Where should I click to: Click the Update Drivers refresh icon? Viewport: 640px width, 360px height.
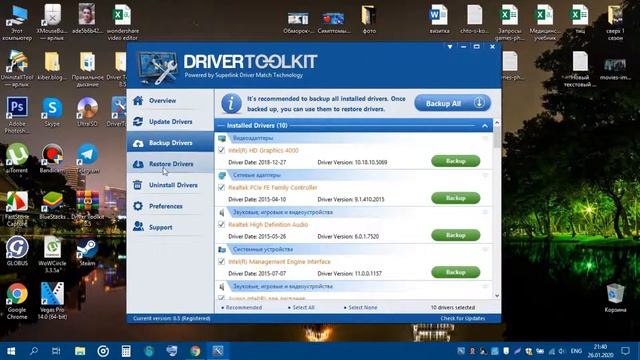[138, 122]
